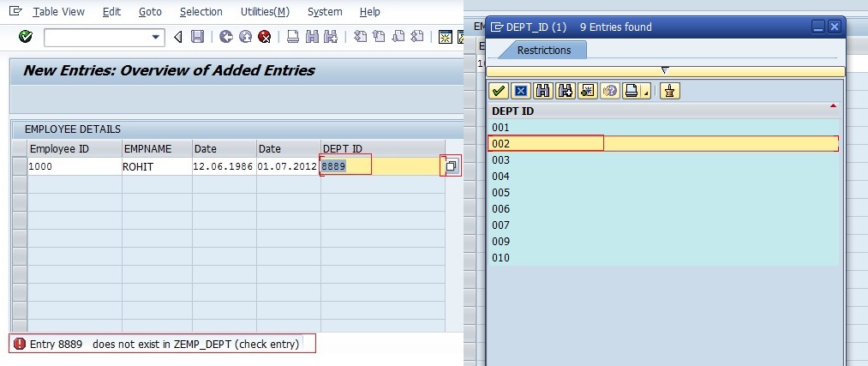Click inside the transaction command field
Viewport: 868px width, 366px height.
[x=97, y=38]
